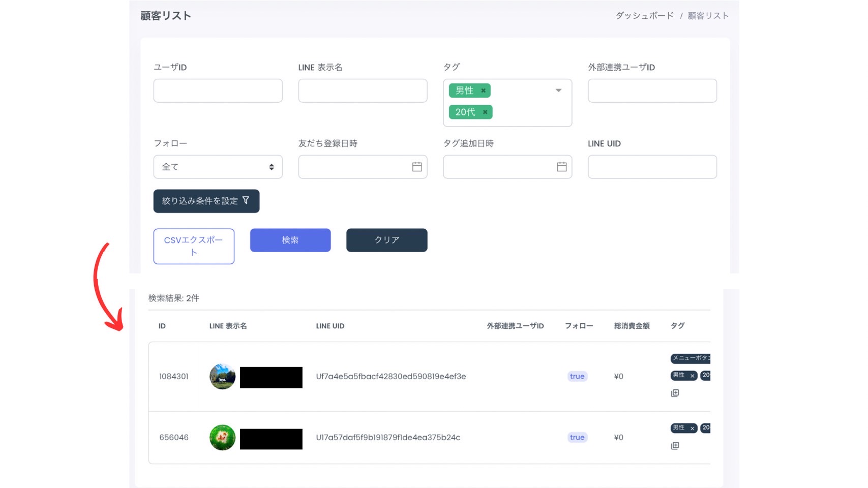The image size is (868, 488).
Task: Click the メニューボタン tag in first row
Action: [x=690, y=358]
